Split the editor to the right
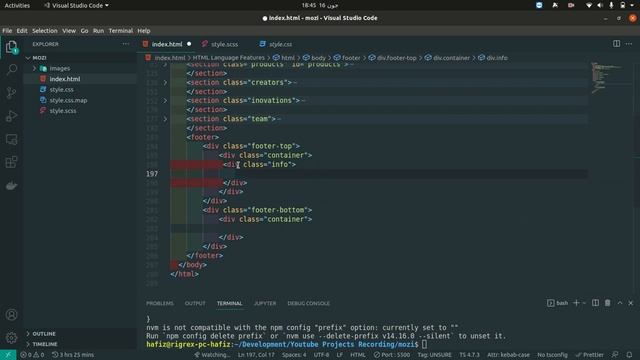The width and height of the screenshot is (640, 360). (x=616, y=44)
